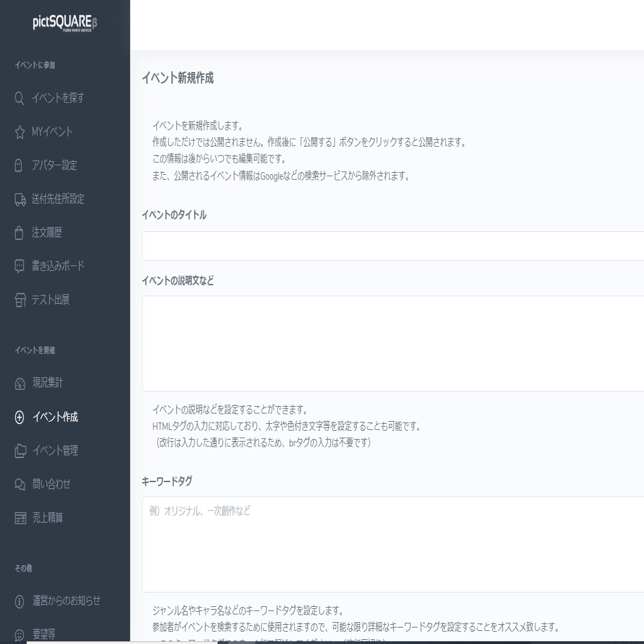Open 売上精算 menu item

pos(47,518)
